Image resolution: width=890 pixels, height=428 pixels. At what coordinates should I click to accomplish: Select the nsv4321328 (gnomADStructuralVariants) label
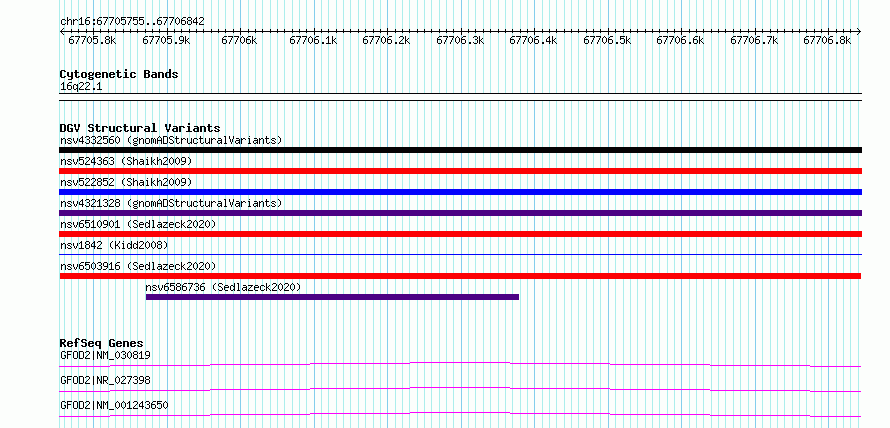coord(171,203)
